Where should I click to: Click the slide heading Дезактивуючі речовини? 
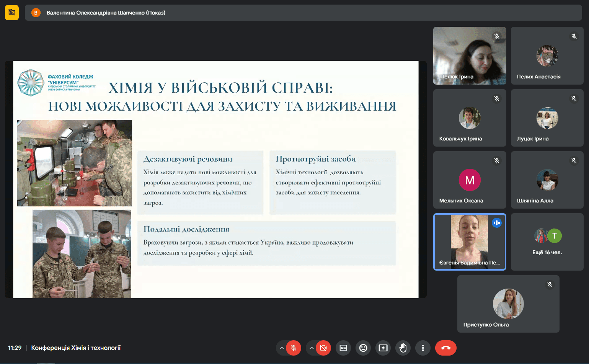point(188,159)
